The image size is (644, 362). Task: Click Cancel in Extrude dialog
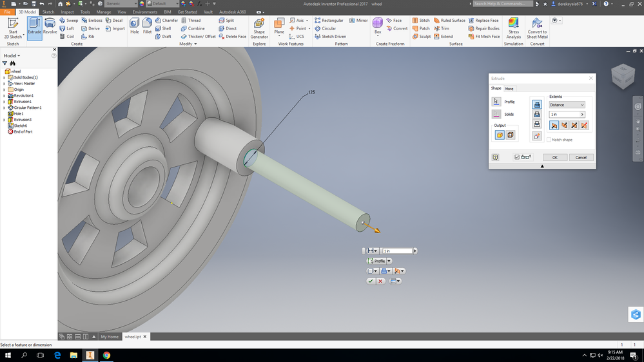click(x=581, y=157)
